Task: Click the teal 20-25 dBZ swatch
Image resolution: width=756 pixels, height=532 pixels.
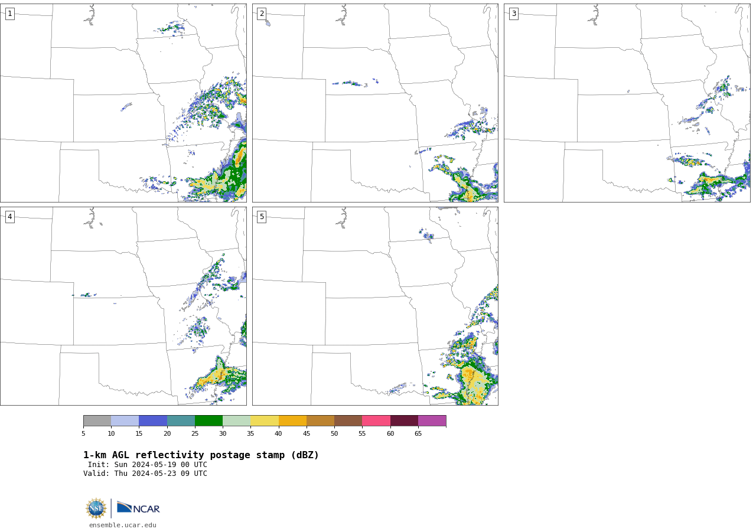Action: [x=181, y=420]
